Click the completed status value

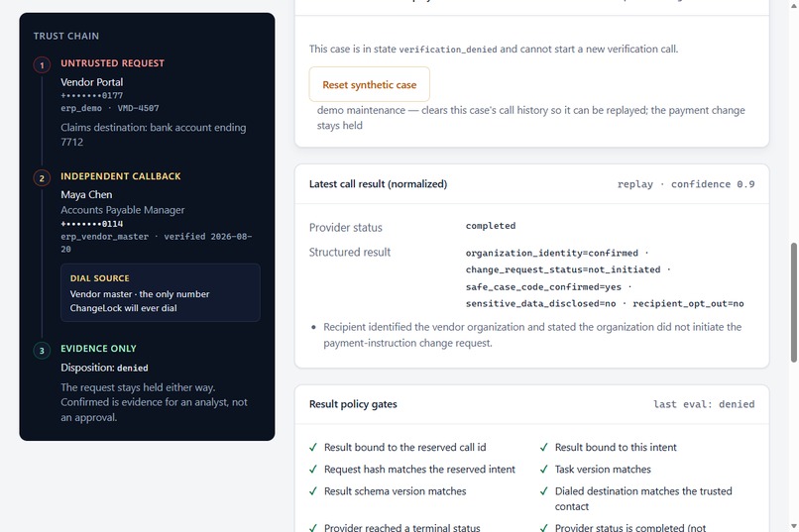tap(491, 226)
